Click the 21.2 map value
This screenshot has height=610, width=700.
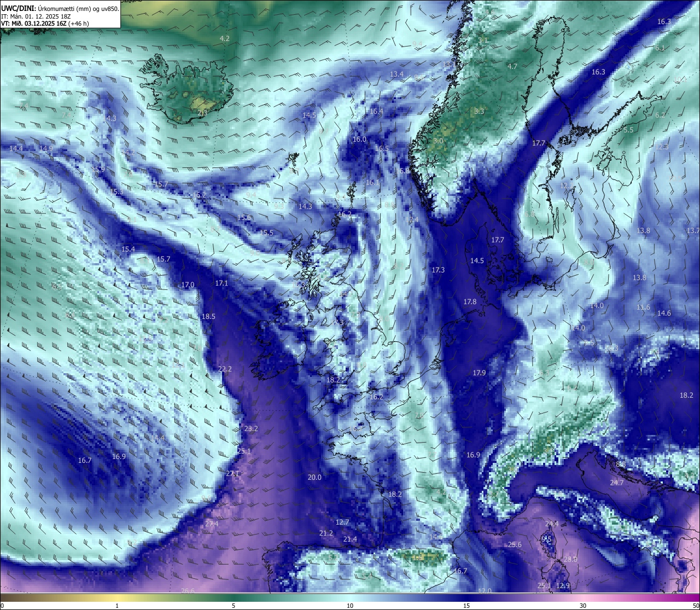click(326, 533)
